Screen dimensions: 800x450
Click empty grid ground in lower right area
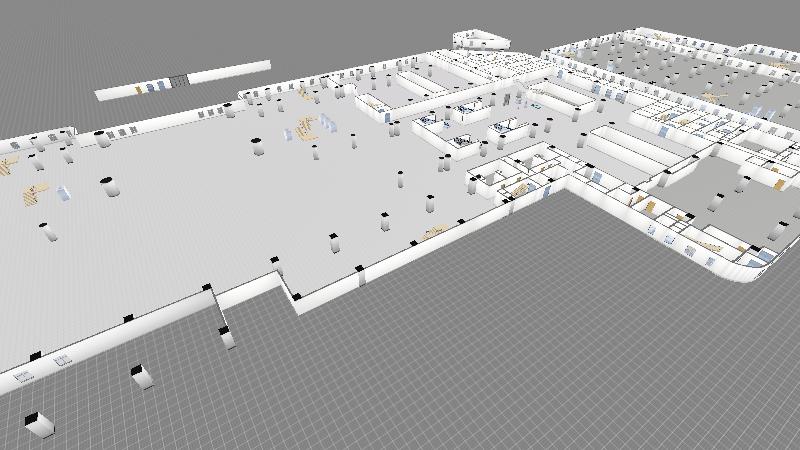tap(600, 360)
